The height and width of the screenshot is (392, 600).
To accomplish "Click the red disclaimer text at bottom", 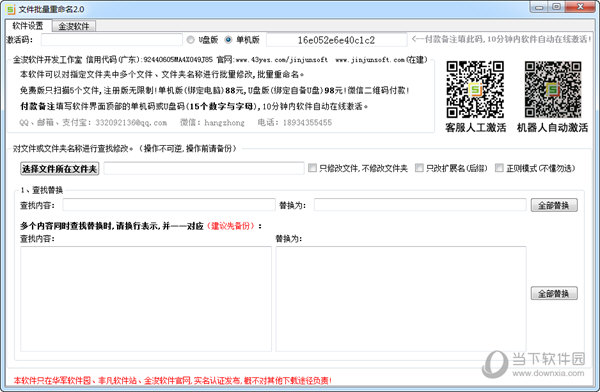I will click(x=173, y=380).
